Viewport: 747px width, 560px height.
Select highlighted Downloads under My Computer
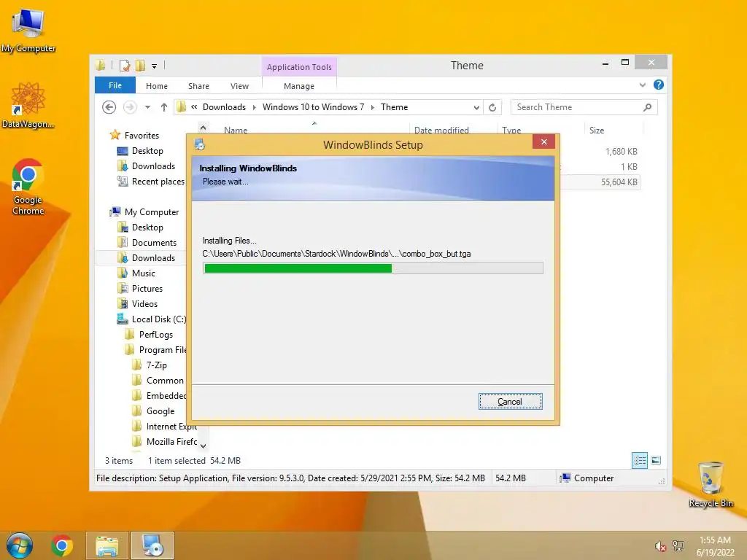point(153,257)
